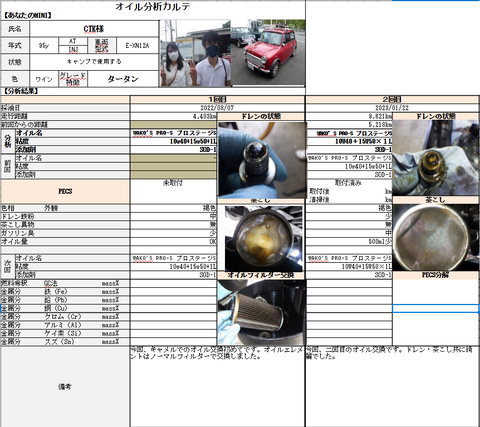Click the photo of two people
The width and height of the screenshot is (480, 427).
(195, 53)
